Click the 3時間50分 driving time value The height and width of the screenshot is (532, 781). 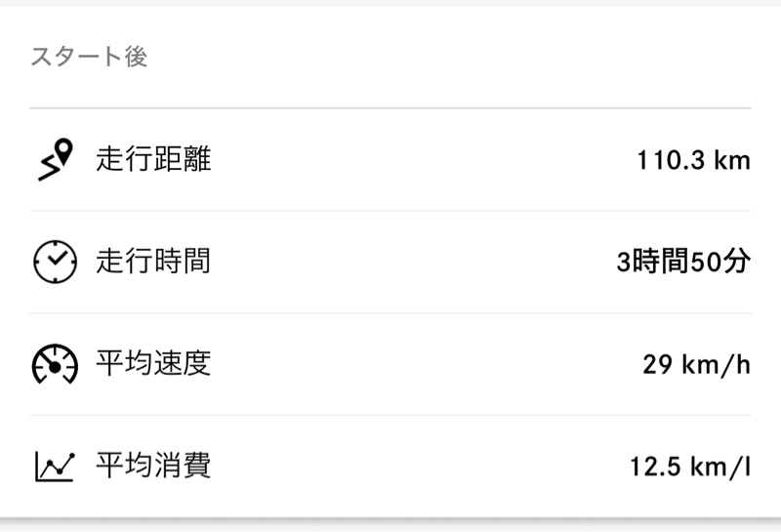tap(684, 262)
